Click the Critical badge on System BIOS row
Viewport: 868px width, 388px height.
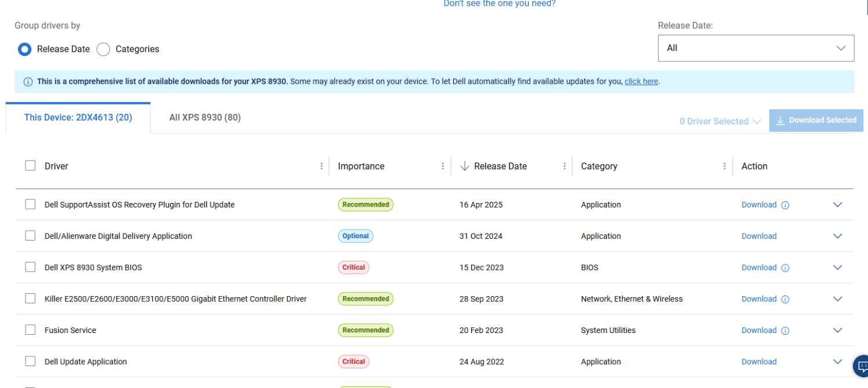[x=354, y=268]
